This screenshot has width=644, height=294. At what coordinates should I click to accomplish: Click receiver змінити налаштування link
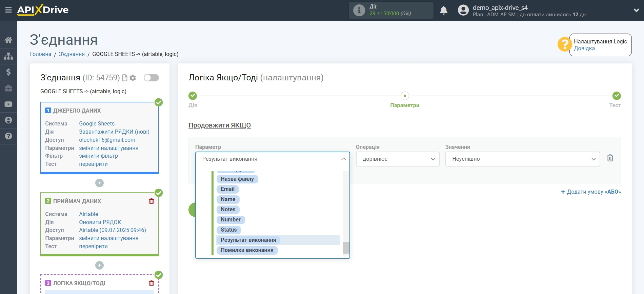(x=109, y=238)
